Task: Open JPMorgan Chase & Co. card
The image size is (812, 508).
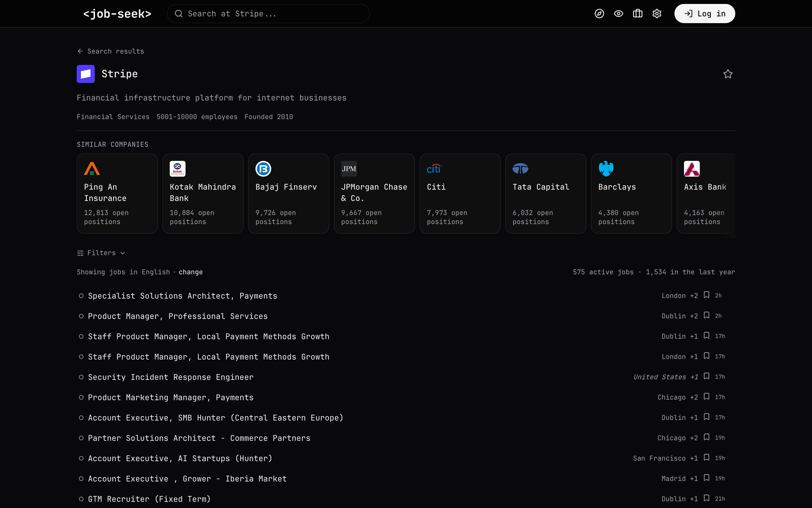Action: (x=374, y=194)
